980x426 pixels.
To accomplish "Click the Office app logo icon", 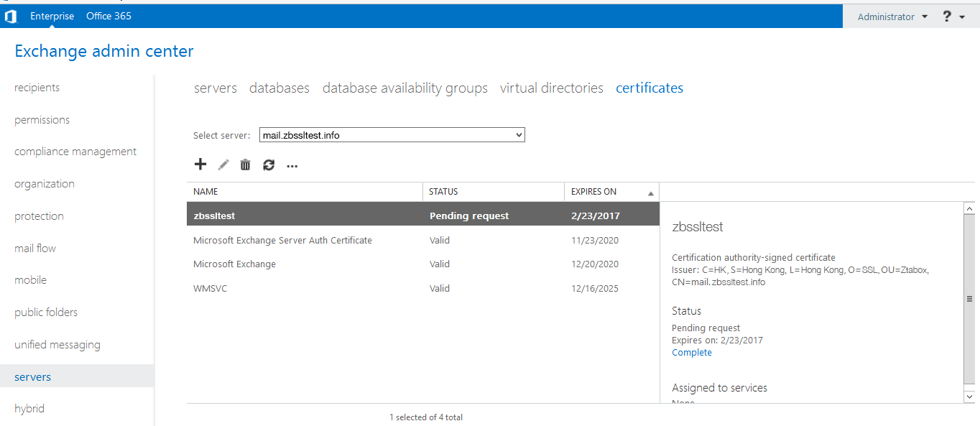I will pos(11,16).
